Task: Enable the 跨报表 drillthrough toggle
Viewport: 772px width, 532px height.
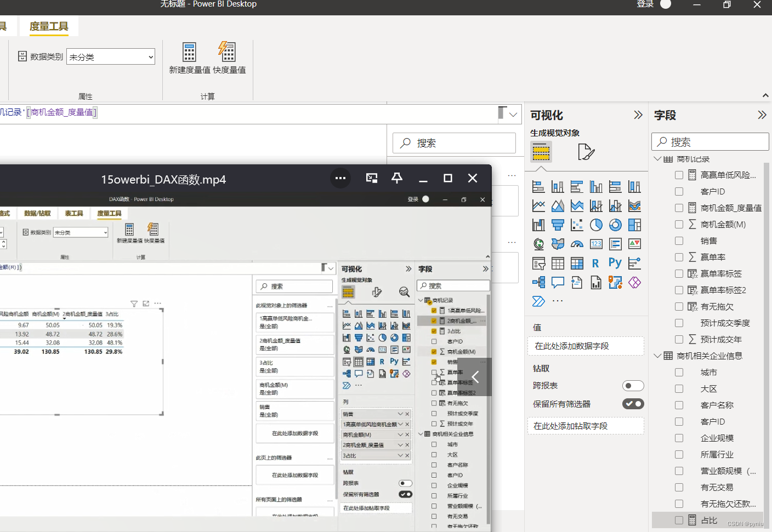Action: point(633,385)
